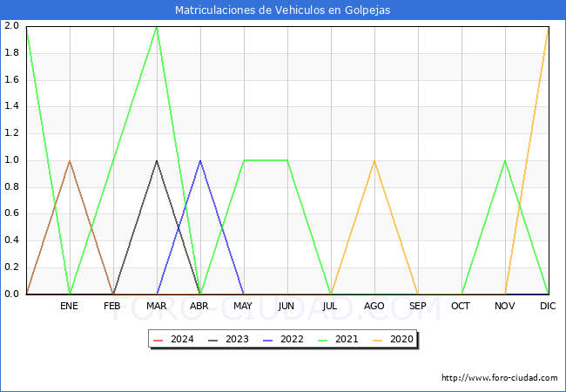566x392 pixels.
Task: Click the blue 2022 peak at ABR
Action: point(200,160)
